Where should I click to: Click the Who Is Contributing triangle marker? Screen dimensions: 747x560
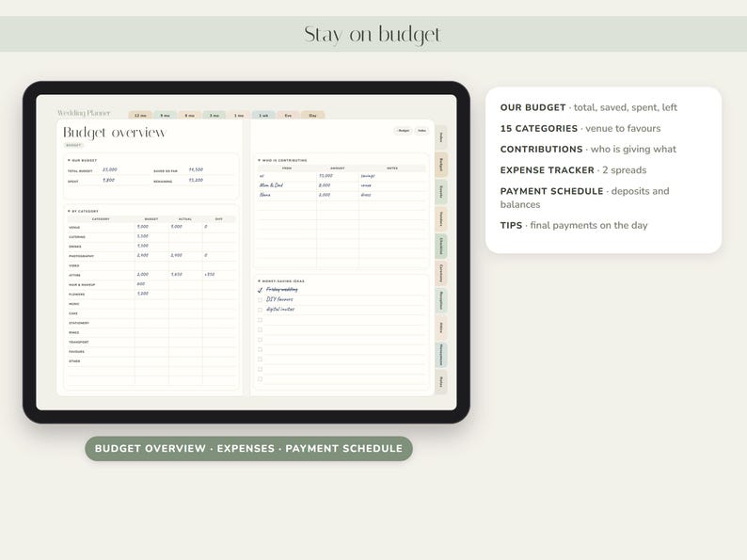click(x=259, y=161)
